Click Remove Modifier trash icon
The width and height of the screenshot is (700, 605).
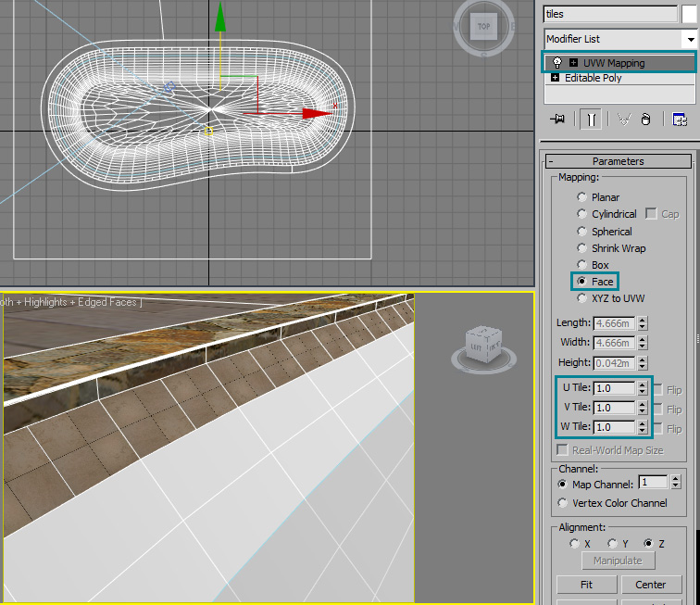pyautogui.click(x=646, y=120)
